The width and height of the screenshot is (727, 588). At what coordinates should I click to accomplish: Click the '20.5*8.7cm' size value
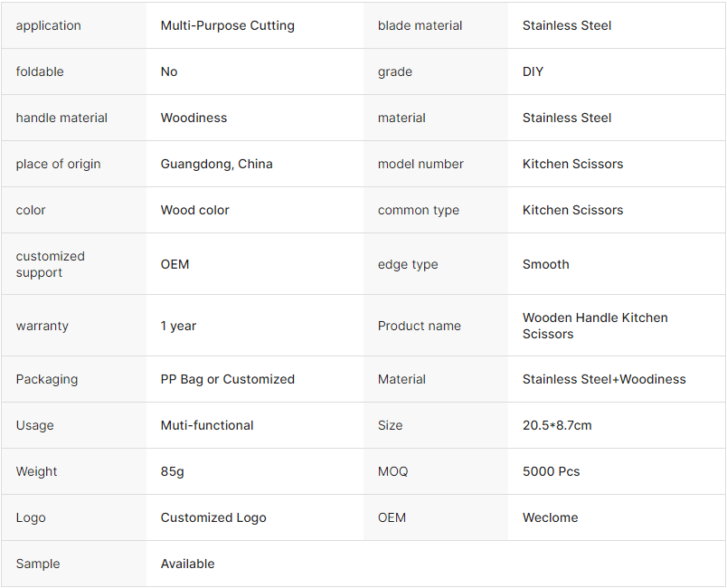[557, 425]
